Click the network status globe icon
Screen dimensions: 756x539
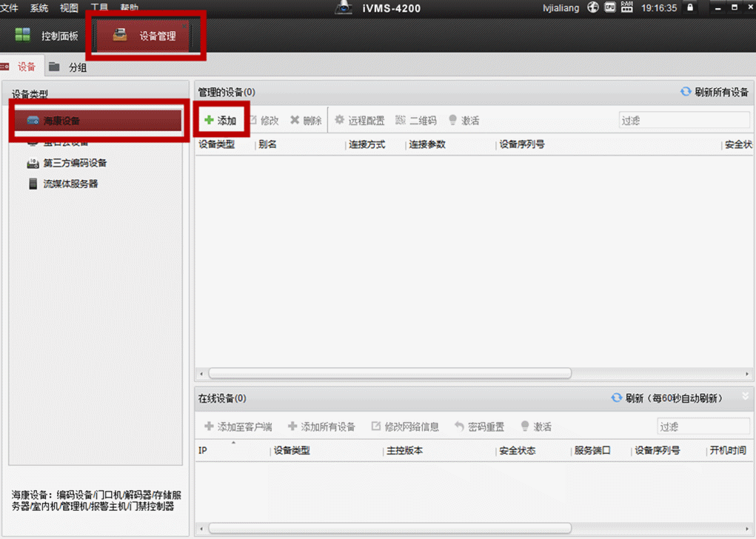592,7
